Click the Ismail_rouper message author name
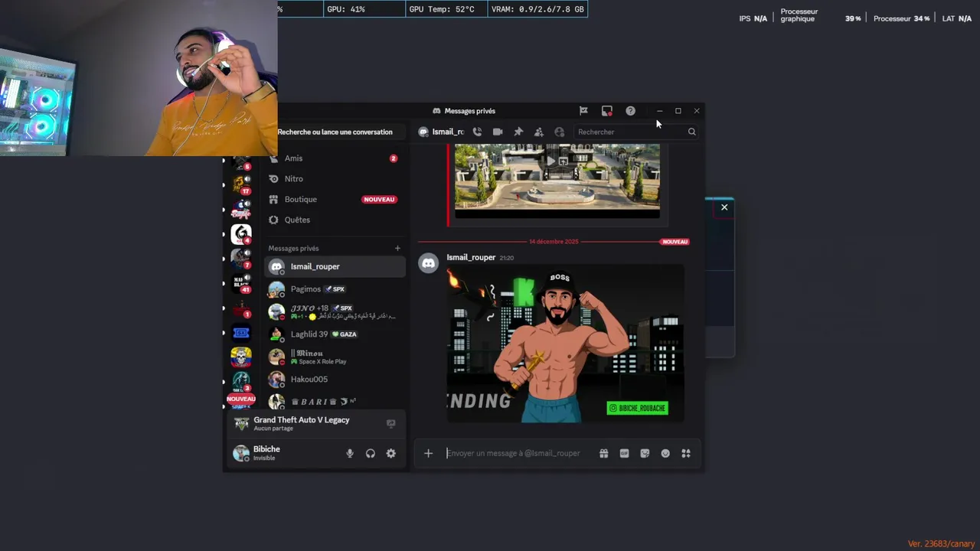 point(471,257)
